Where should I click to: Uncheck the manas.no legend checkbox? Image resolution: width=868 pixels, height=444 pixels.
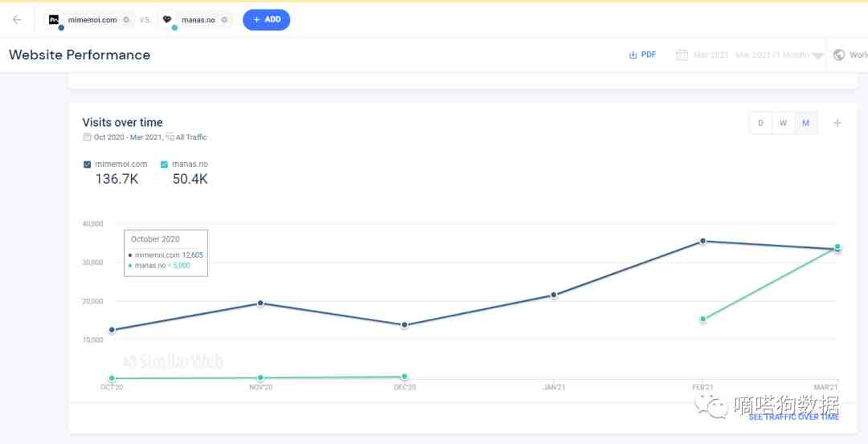click(x=164, y=165)
